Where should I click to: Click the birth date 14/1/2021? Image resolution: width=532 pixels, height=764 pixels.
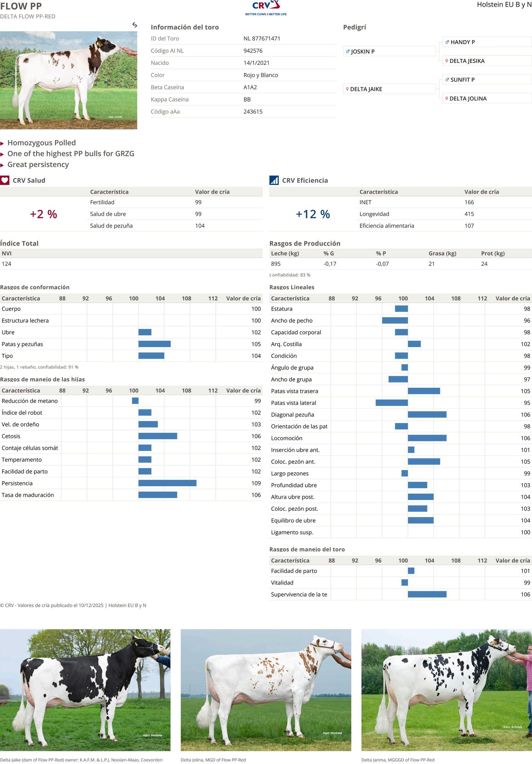pyautogui.click(x=256, y=63)
